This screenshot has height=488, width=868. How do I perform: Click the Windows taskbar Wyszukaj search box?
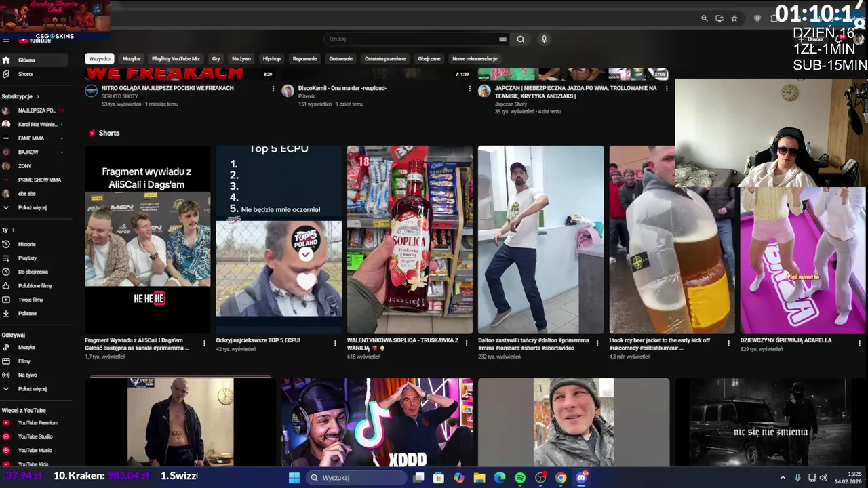click(356, 478)
